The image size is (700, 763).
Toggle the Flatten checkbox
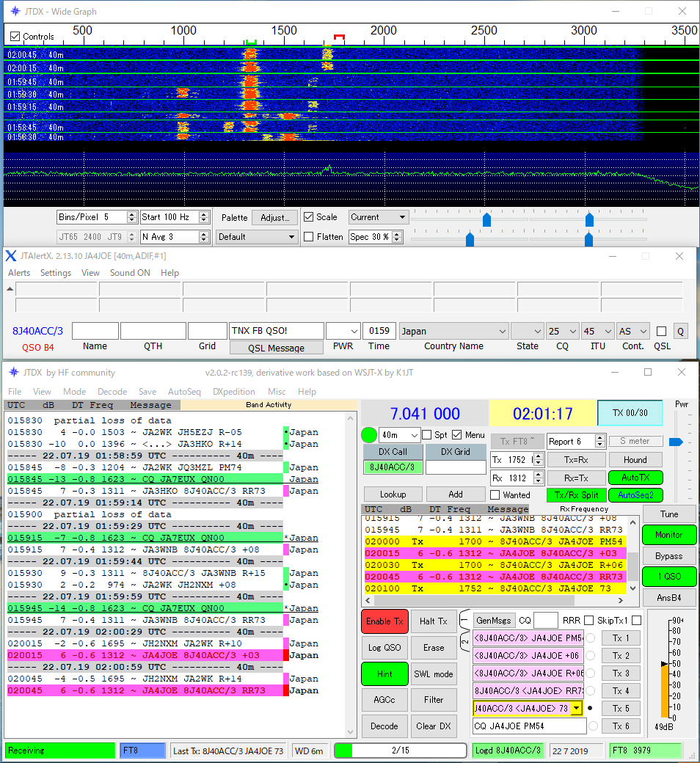(309, 237)
